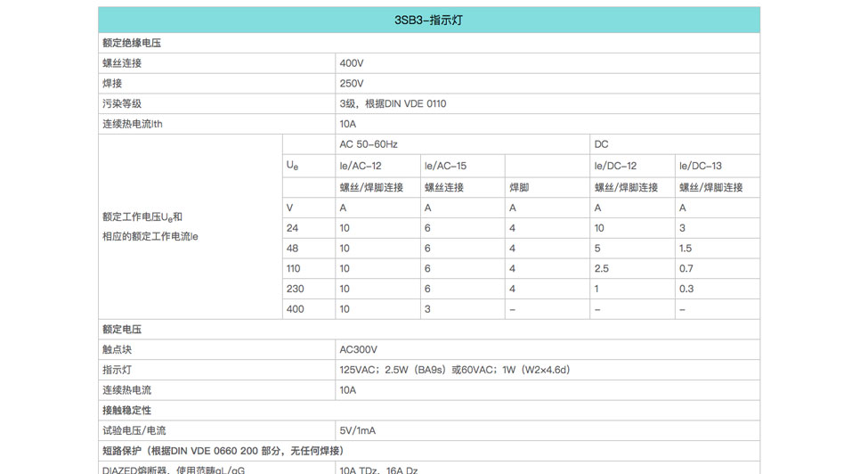868x474 pixels.
Task: Click the 110 voltage row cell
Action: (x=294, y=268)
